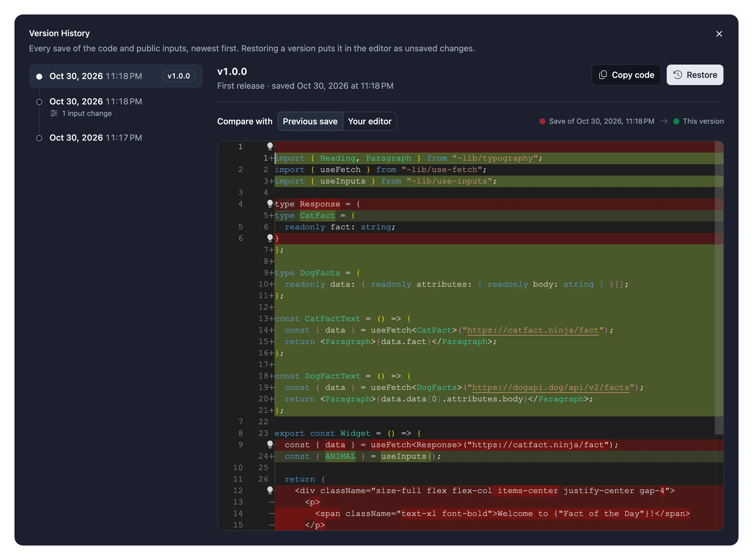
Task: Click lightbulb beside type Response line
Action: (x=270, y=203)
